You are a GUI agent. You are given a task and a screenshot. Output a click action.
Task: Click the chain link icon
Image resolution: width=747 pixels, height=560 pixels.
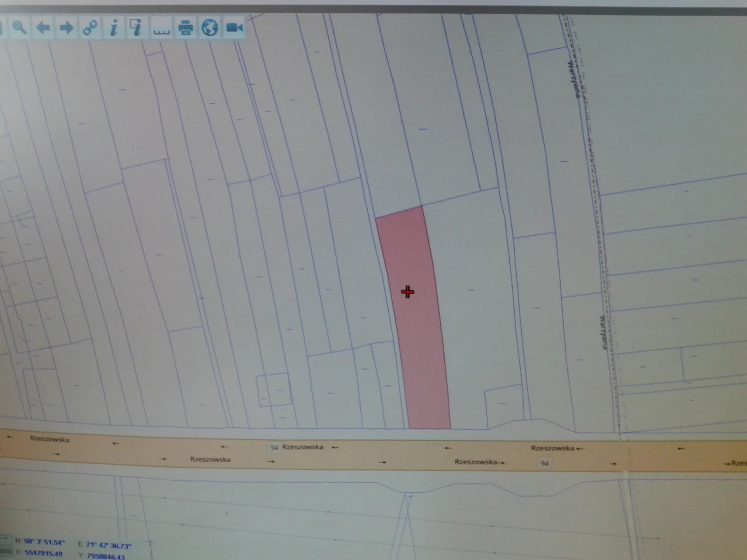pyautogui.click(x=90, y=28)
